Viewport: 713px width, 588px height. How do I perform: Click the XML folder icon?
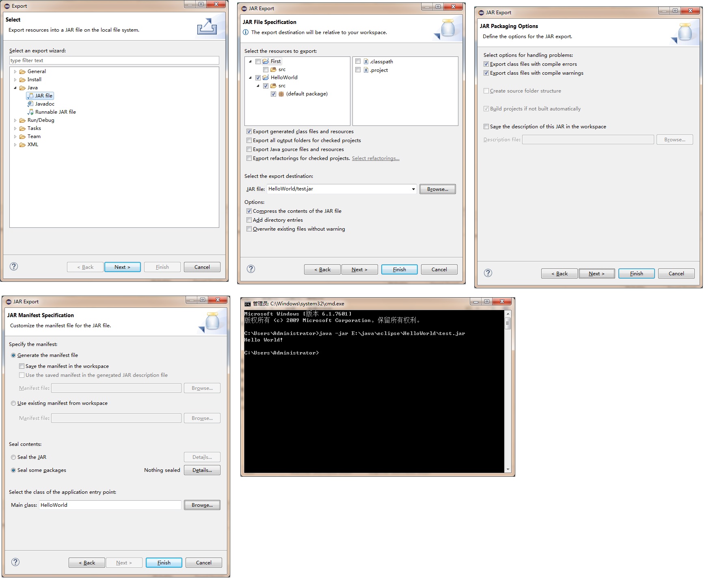23,145
